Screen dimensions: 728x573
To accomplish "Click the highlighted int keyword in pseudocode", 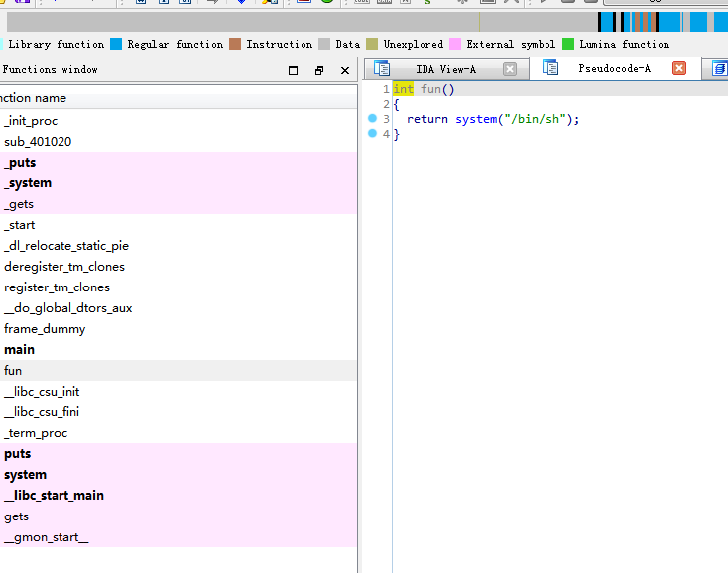I will (x=403, y=89).
